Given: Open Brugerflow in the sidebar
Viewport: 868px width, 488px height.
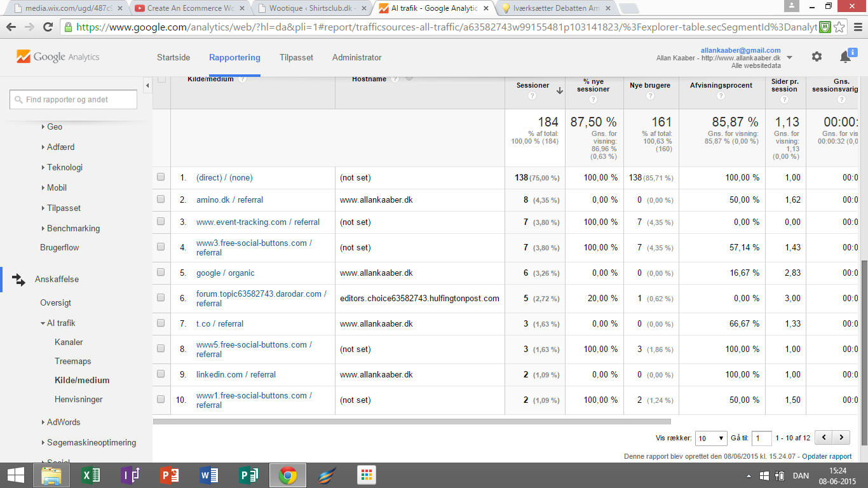Looking at the screenshot, I should [60, 247].
